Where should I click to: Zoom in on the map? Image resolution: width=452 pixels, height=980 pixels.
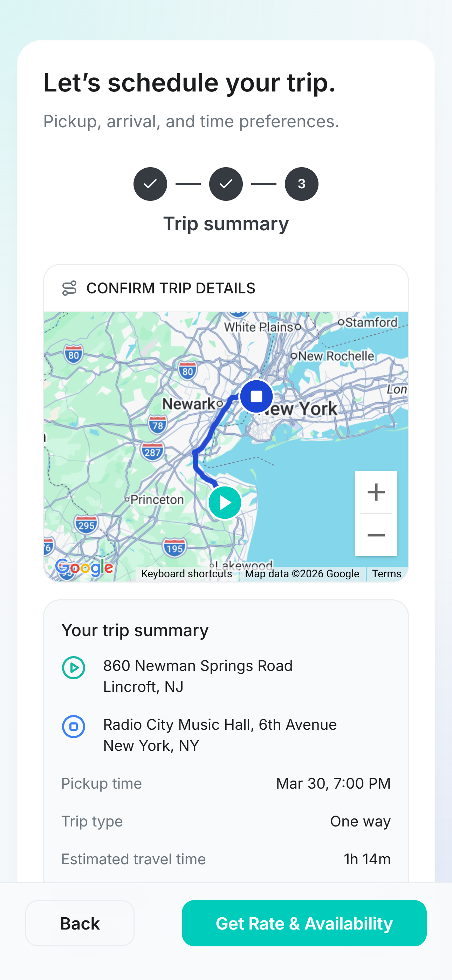376,492
